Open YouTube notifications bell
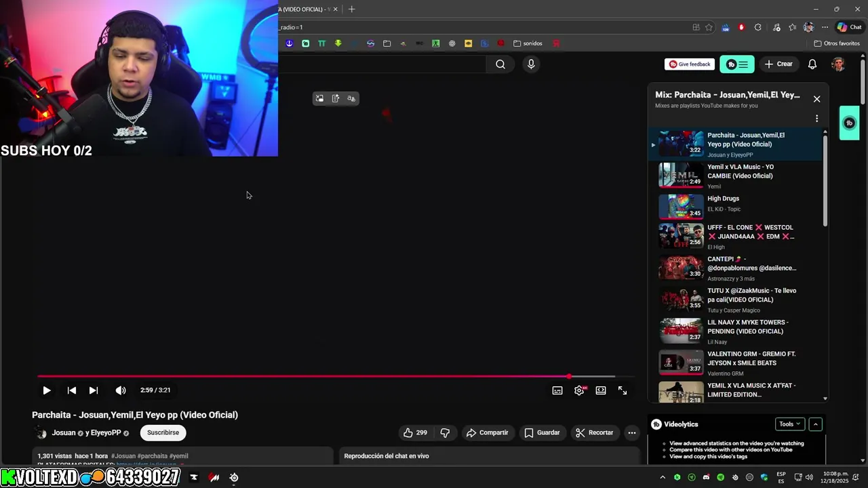This screenshot has height=488, width=868. coord(812,64)
